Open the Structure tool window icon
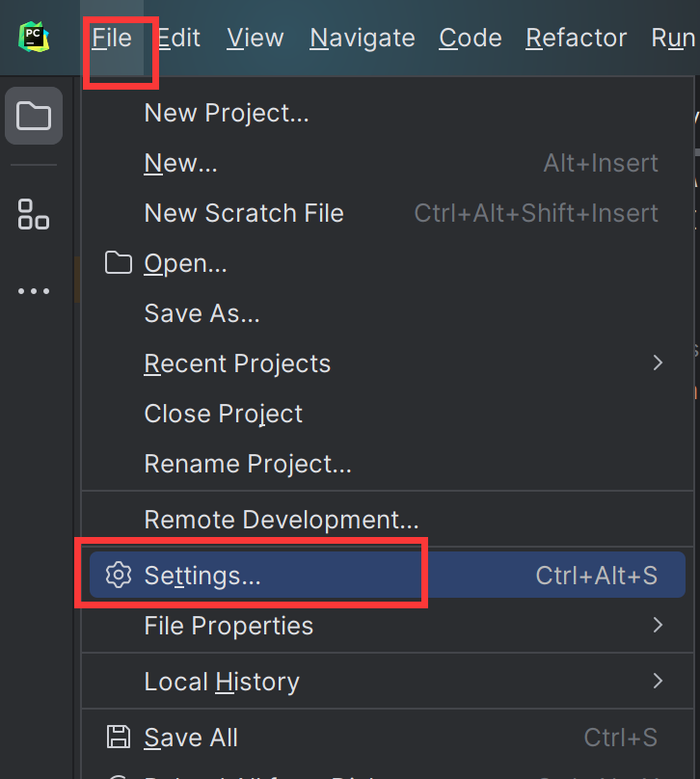Screen dimensions: 700x779 34,214
